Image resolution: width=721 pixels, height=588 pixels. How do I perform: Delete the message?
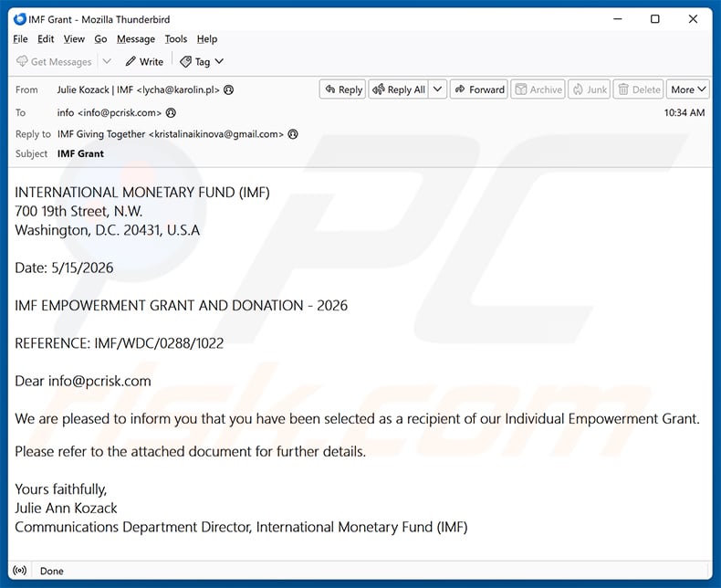coord(638,89)
